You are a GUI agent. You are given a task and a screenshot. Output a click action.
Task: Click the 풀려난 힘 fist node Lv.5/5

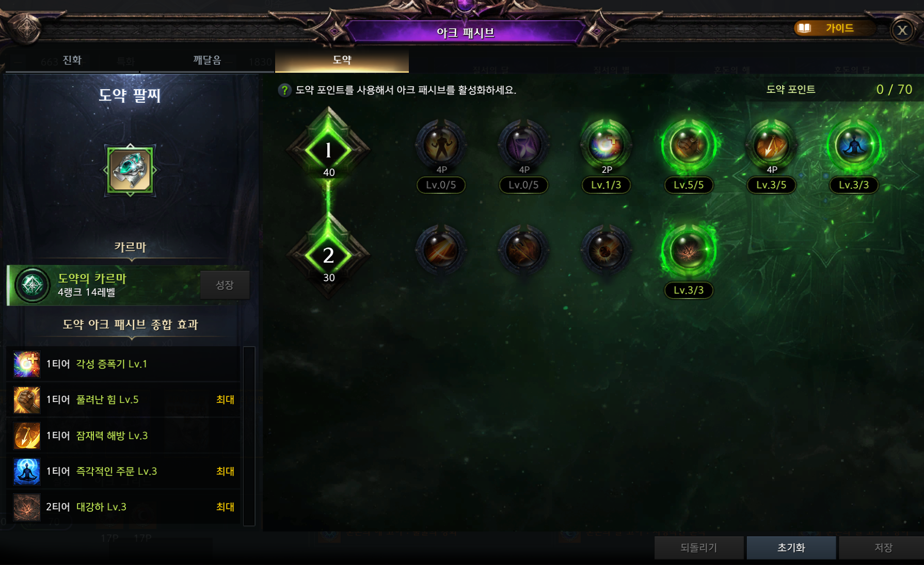(689, 146)
